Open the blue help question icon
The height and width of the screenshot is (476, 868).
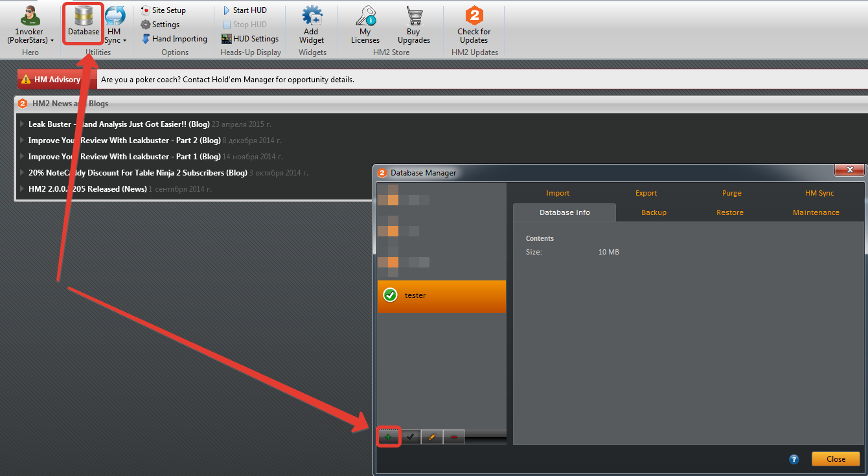(x=794, y=459)
